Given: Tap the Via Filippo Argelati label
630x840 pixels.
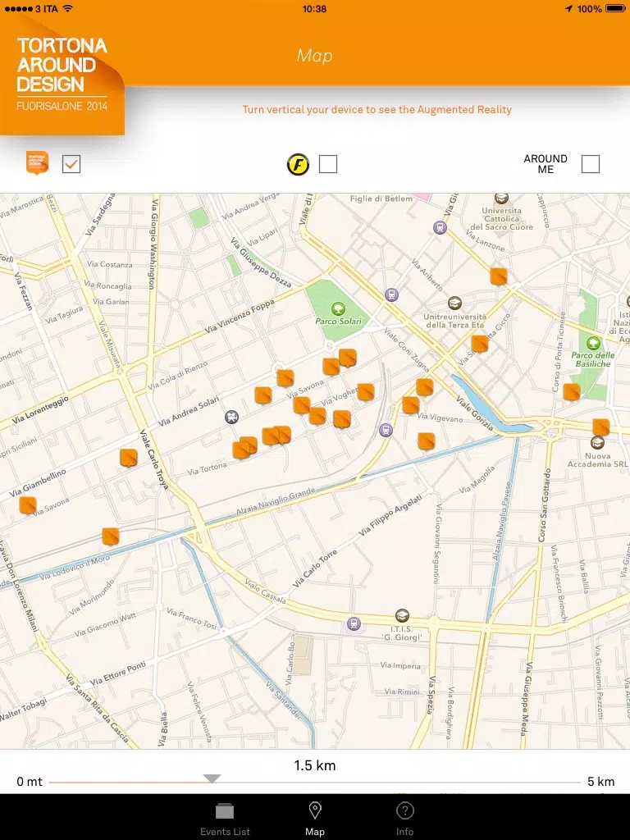Looking at the screenshot, I should [x=390, y=515].
